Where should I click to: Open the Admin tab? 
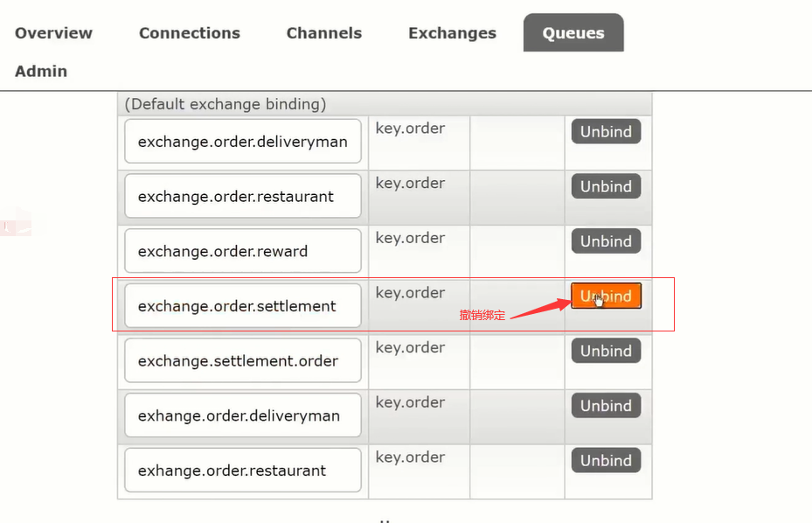click(41, 71)
